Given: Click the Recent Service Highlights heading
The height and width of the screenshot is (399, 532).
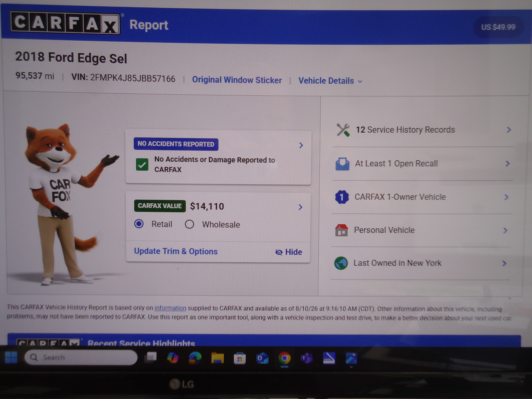Looking at the screenshot, I should (x=141, y=343).
